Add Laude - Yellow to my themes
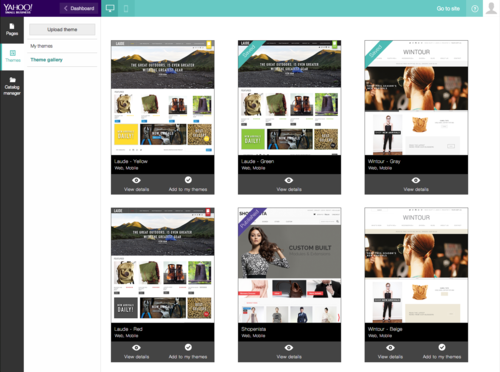 [188, 184]
